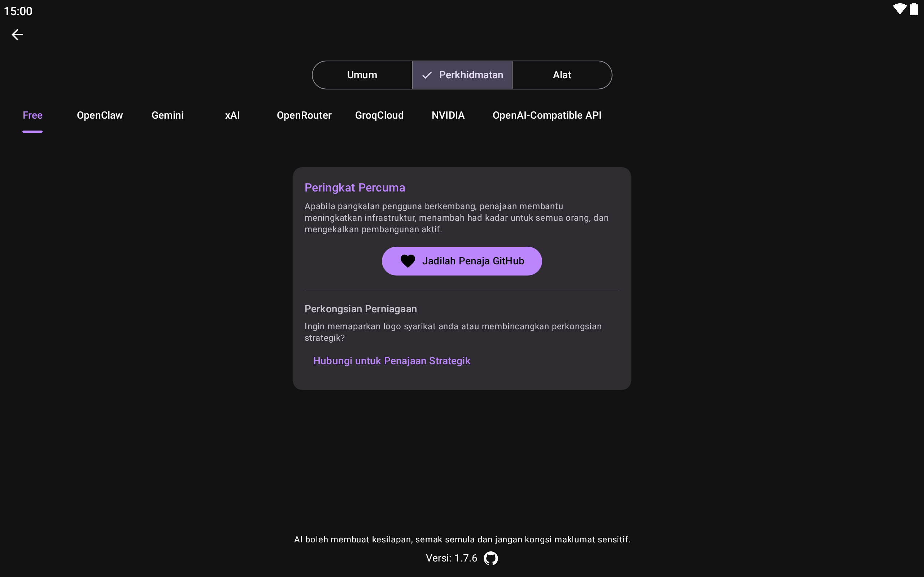The image size is (924, 577).
Task: Click Hubungi untuk Penajaan Strategik link
Action: point(392,361)
